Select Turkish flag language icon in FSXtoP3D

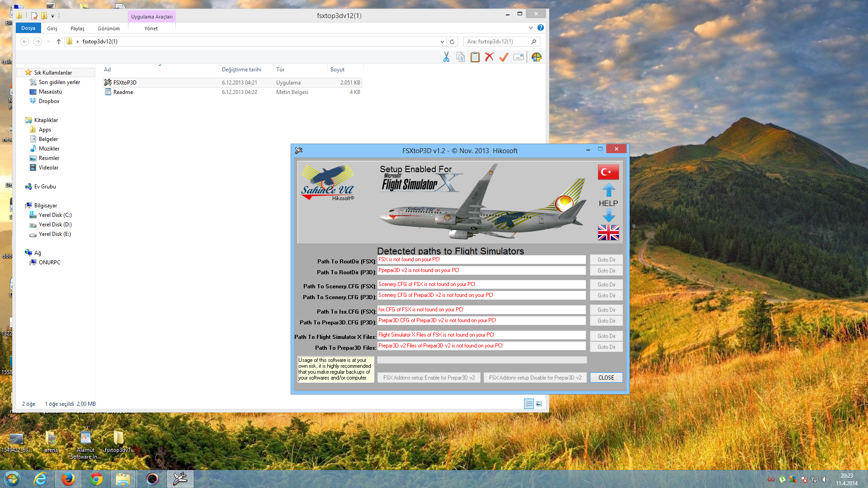click(608, 172)
